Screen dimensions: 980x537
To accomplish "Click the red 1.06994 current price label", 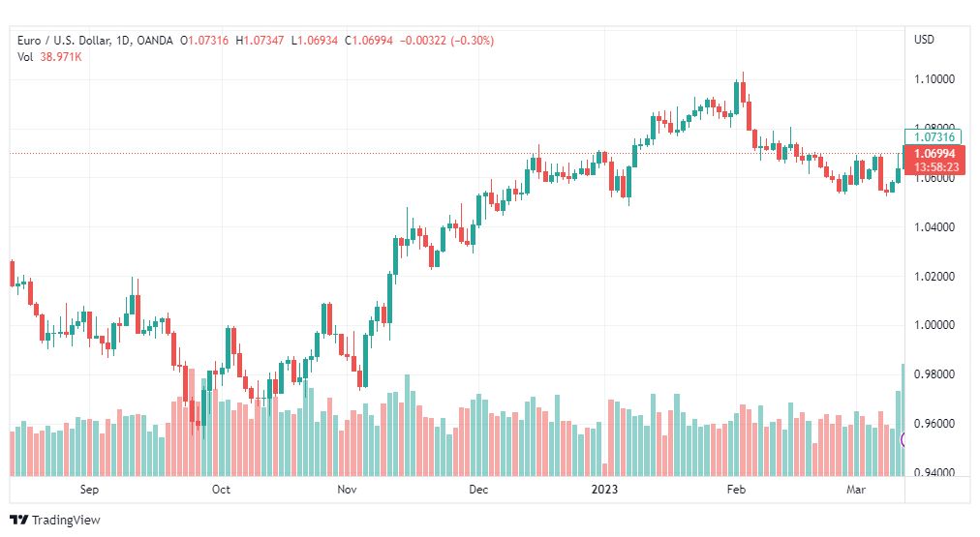I will (934, 154).
